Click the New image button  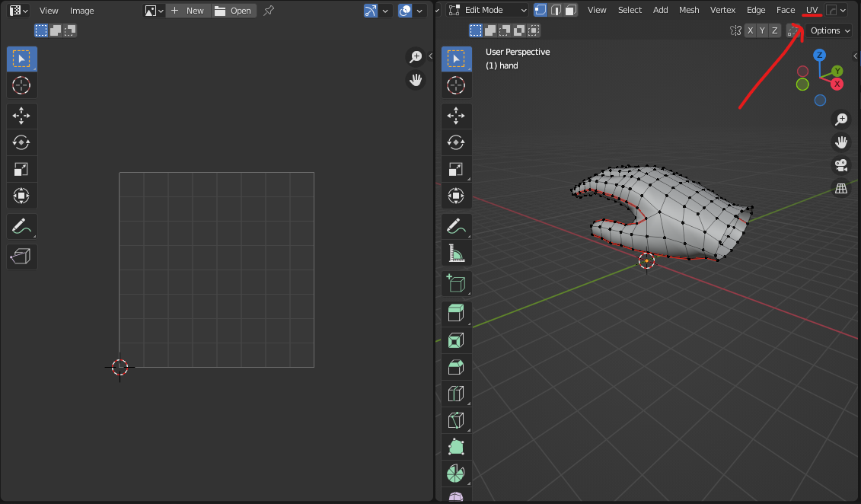tap(187, 11)
